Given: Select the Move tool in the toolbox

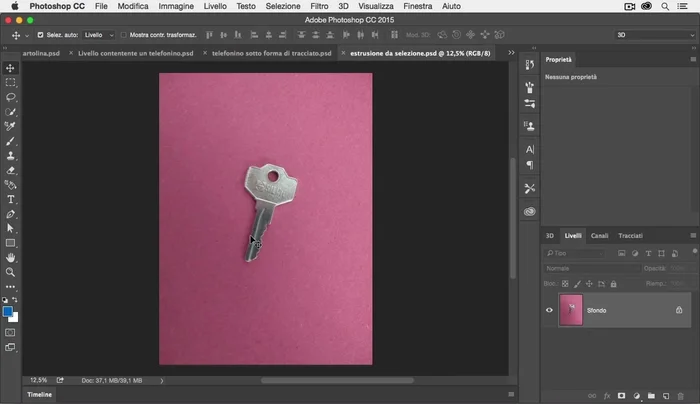Looking at the screenshot, I should click(x=11, y=68).
